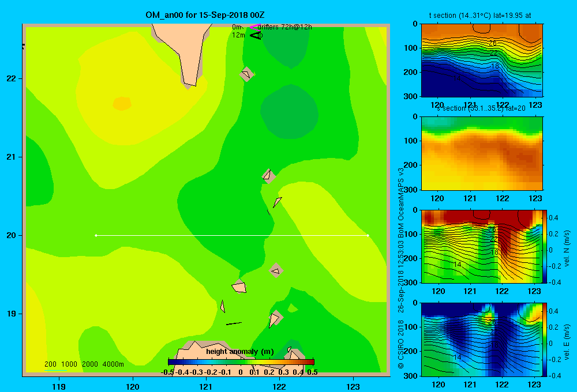The width and height of the screenshot is (577, 392).
Task: Click the vel. N velocity color scale bar
Action: [545, 246]
